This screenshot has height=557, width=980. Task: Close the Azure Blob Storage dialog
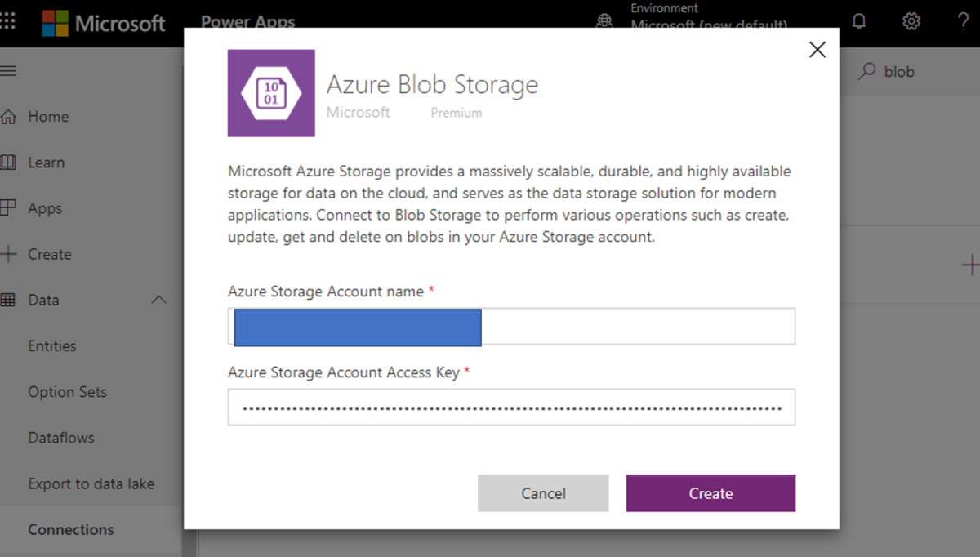coord(817,50)
